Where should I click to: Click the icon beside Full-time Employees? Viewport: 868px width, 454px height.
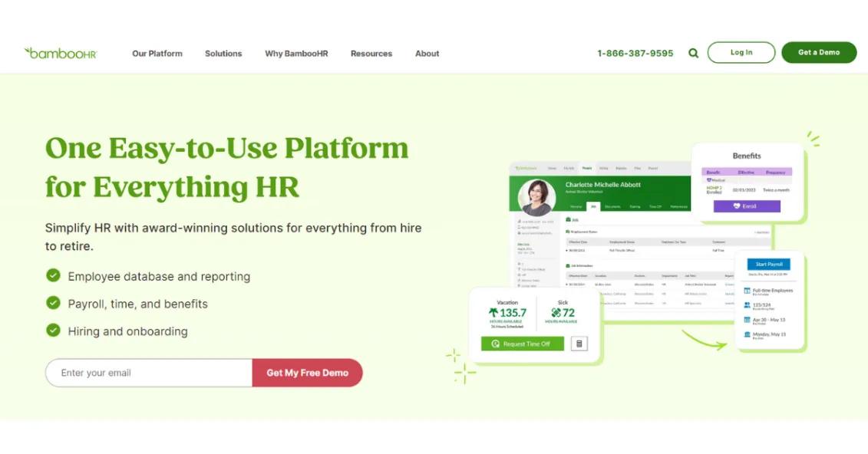[x=747, y=291]
